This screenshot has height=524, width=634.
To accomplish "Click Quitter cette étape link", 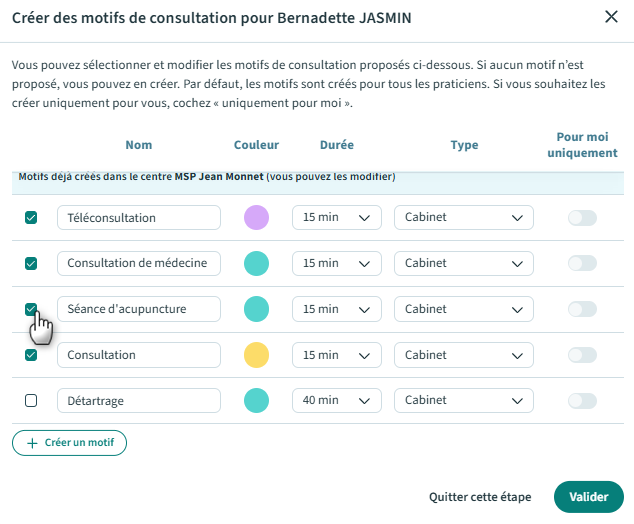I will (x=480, y=497).
